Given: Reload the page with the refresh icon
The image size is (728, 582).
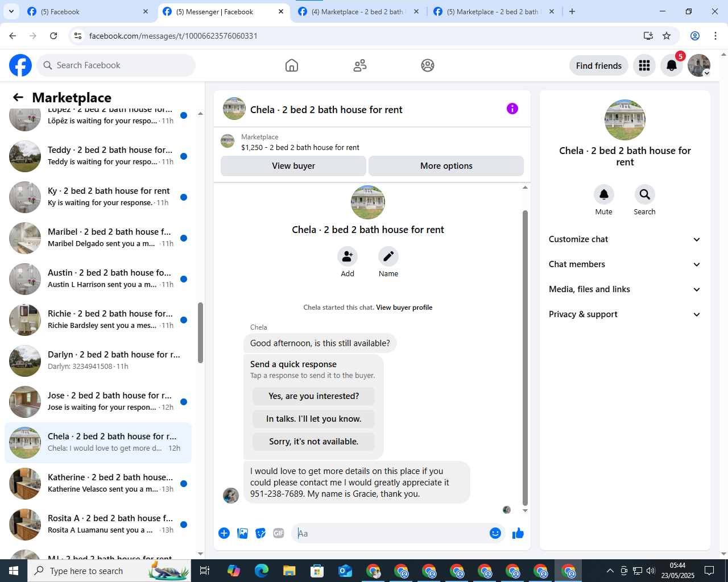Looking at the screenshot, I should 53,36.
